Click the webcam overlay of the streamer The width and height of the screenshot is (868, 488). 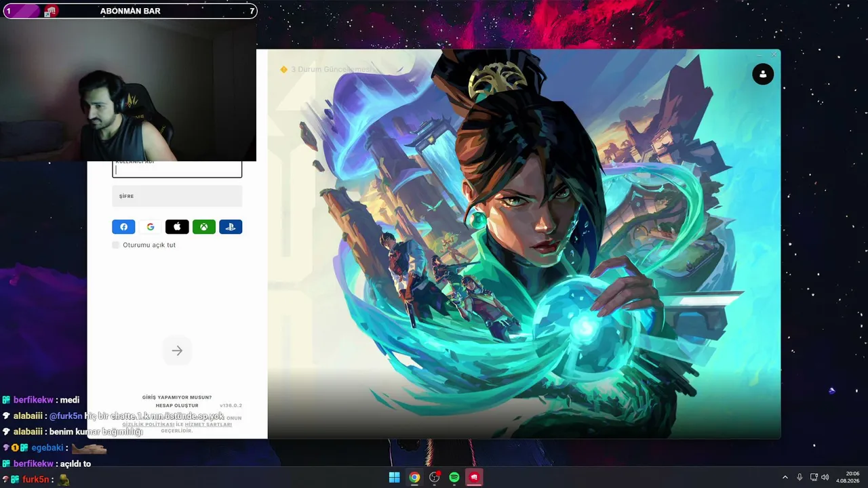pyautogui.click(x=128, y=90)
